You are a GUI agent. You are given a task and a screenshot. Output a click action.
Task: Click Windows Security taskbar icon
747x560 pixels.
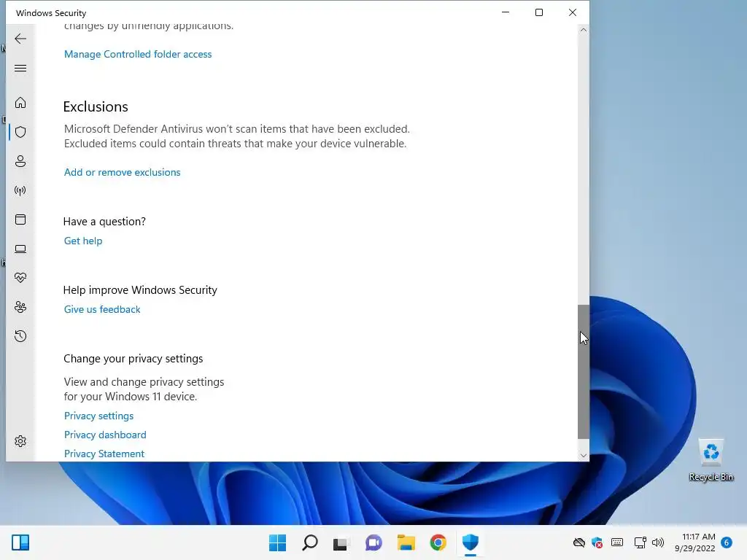(471, 542)
